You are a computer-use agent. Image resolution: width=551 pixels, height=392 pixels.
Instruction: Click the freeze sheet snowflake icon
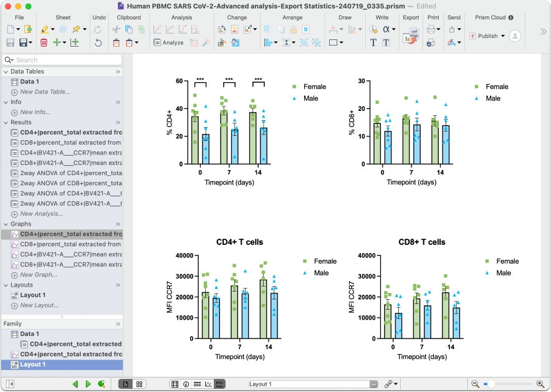[63, 29]
